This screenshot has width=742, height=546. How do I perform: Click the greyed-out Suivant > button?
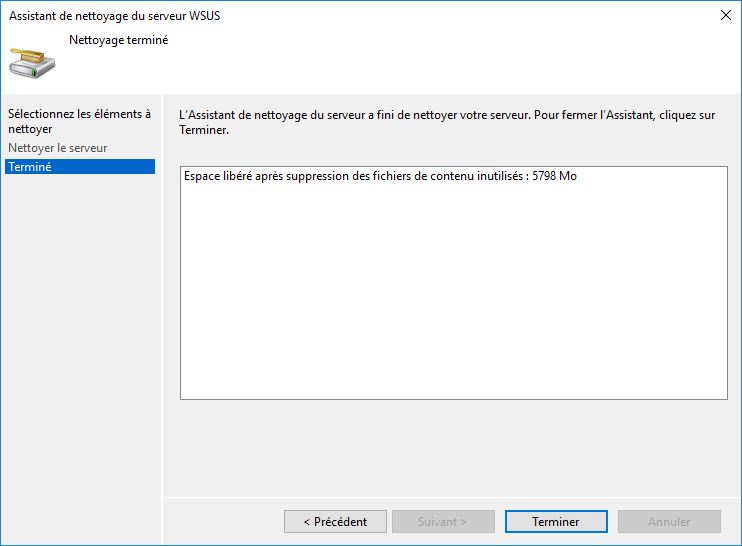443,521
